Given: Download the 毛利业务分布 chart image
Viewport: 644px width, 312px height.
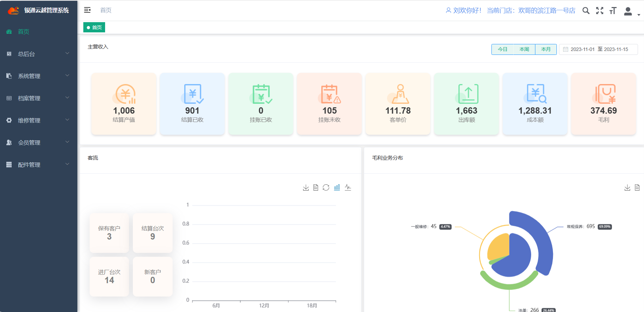Looking at the screenshot, I should [x=627, y=187].
